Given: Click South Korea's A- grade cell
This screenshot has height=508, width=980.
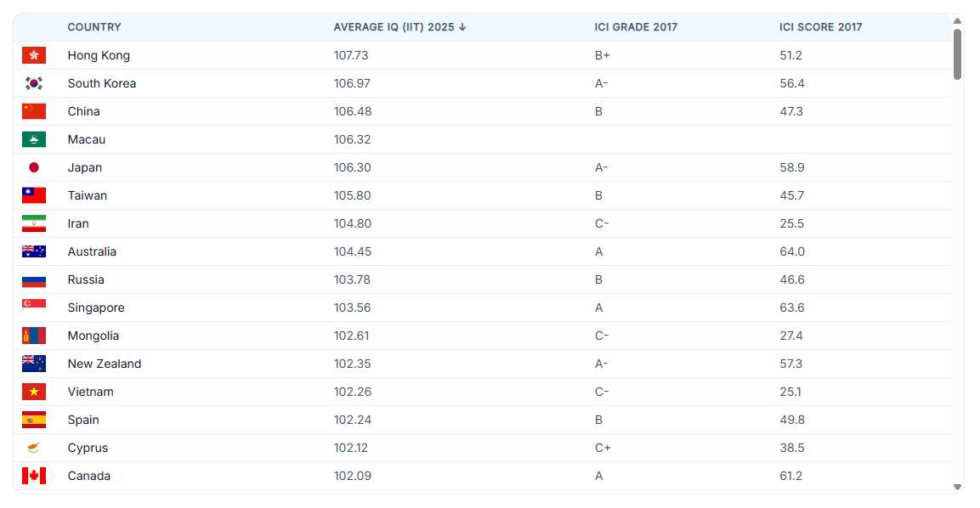Looking at the screenshot, I should point(601,84).
